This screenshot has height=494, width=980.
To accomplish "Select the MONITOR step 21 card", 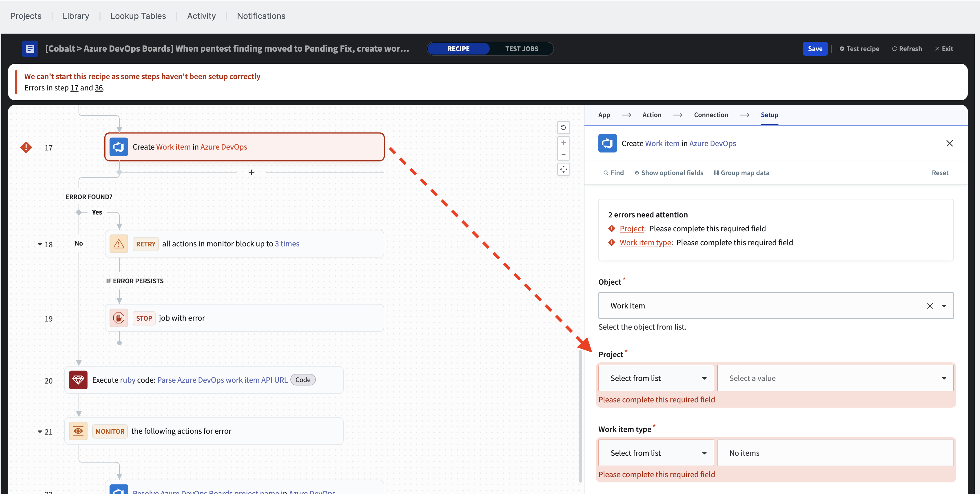I will 204,431.
